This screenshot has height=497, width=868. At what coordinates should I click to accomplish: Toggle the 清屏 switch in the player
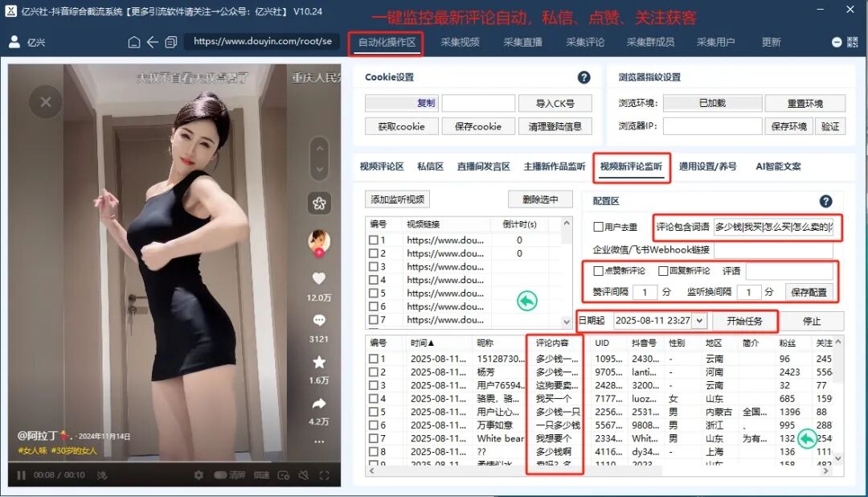[x=220, y=474]
